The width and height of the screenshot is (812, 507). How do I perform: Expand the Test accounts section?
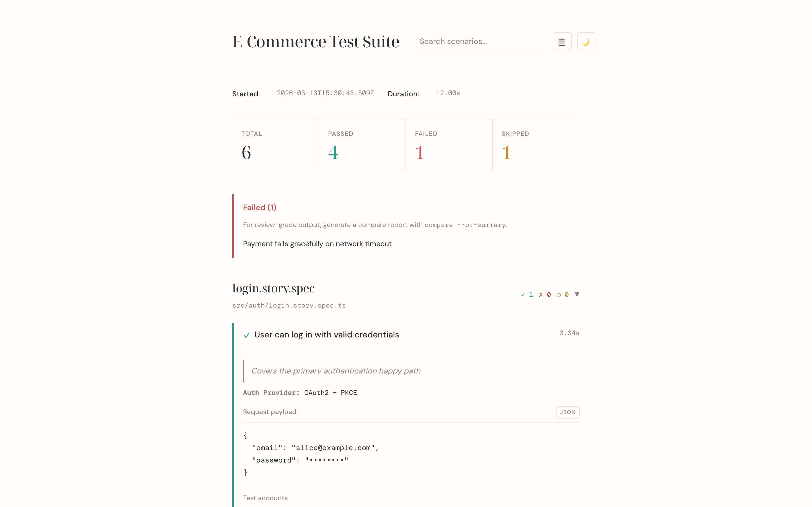265,498
